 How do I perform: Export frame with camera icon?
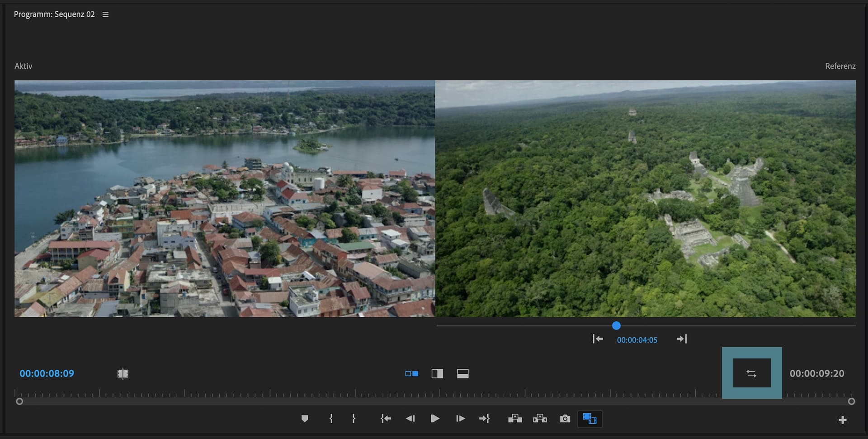pos(565,419)
